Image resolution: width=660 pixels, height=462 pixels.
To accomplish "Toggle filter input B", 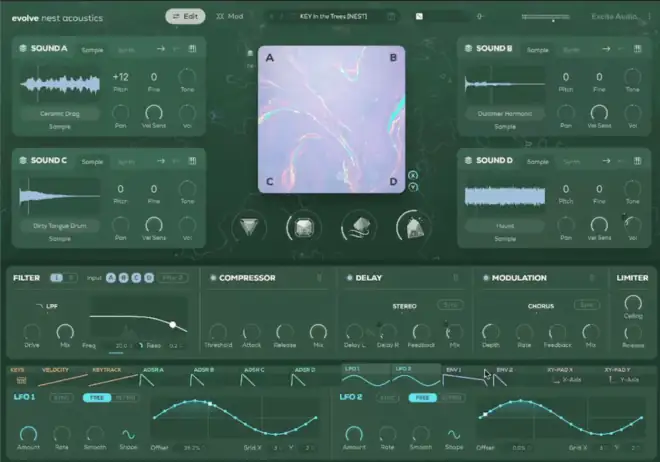I will click(123, 278).
